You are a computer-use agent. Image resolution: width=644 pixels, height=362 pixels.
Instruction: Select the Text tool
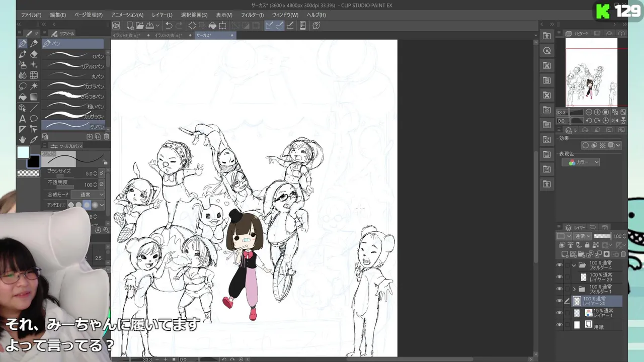click(23, 119)
